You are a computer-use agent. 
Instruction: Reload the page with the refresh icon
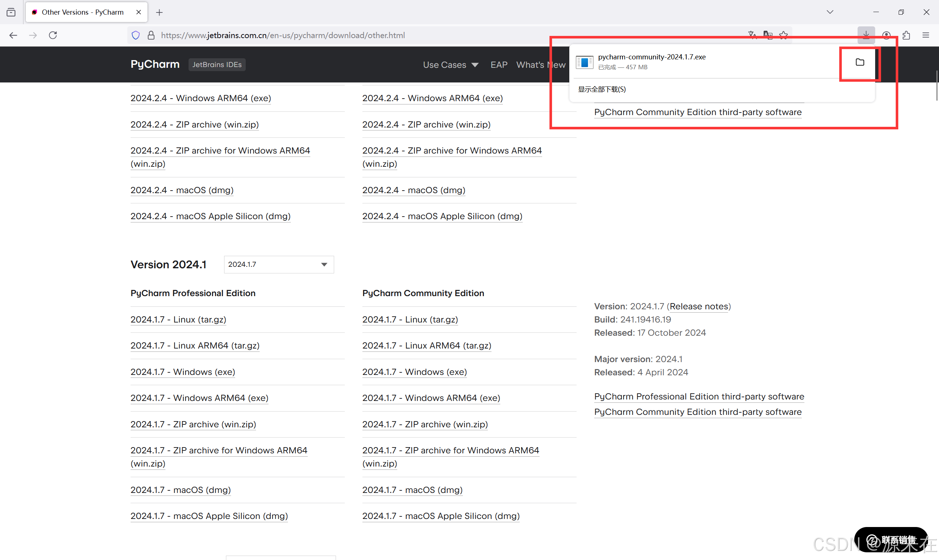(x=53, y=35)
